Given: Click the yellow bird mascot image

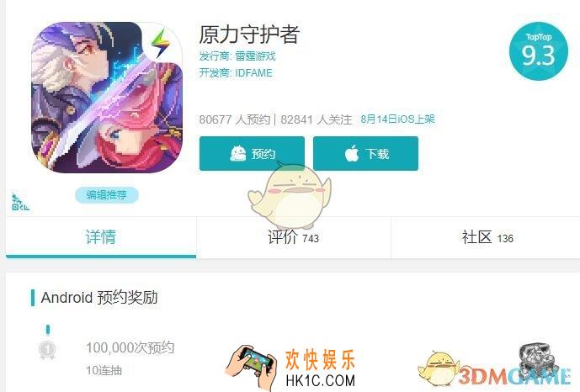Looking at the screenshot, I should click(x=290, y=196).
